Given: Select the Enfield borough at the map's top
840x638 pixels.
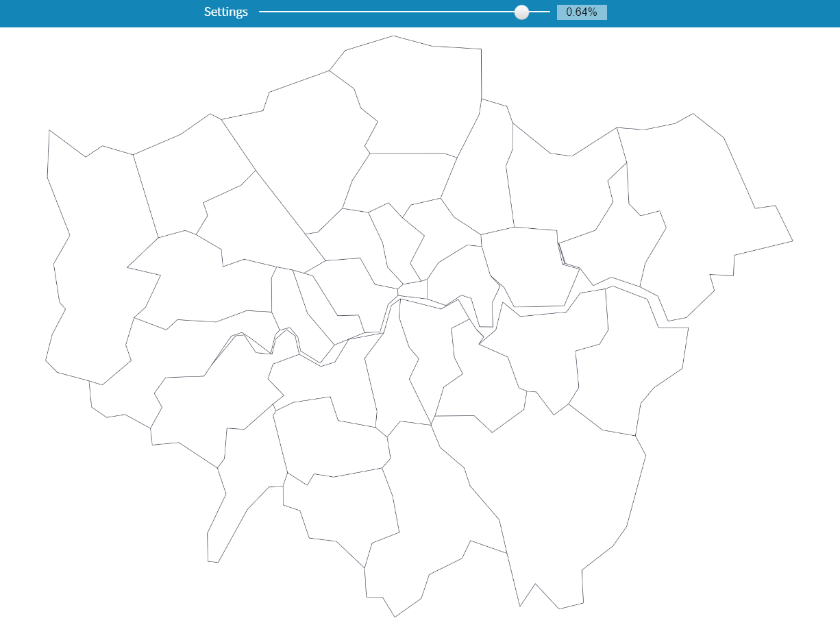Looking at the screenshot, I should point(418,96).
